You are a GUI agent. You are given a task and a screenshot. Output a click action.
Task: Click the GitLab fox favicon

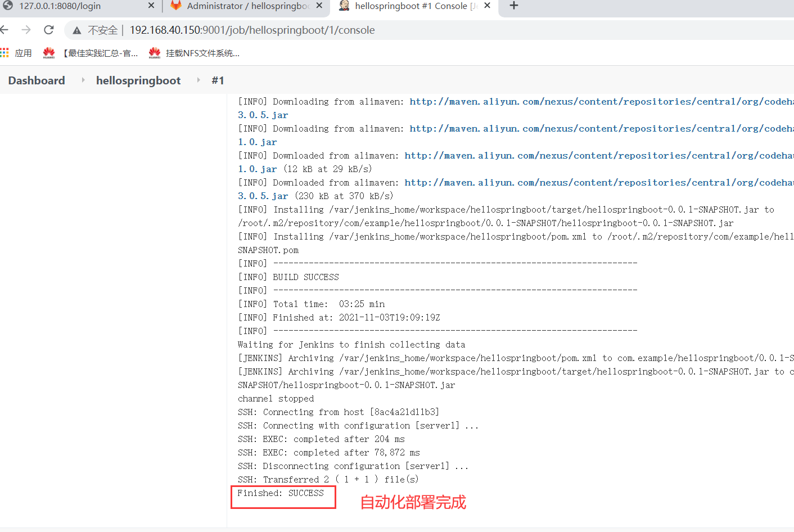(x=176, y=6)
